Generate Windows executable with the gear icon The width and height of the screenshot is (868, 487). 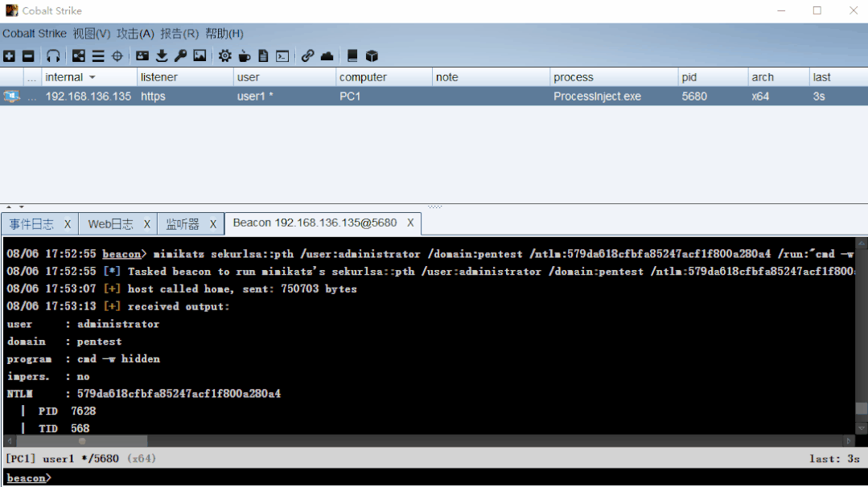pyautogui.click(x=224, y=55)
